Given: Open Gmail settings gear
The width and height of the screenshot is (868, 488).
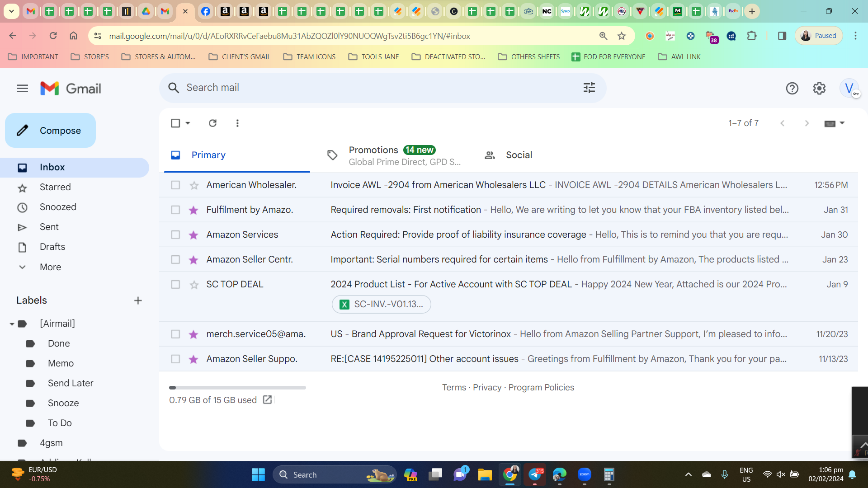Looking at the screenshot, I should (x=819, y=89).
